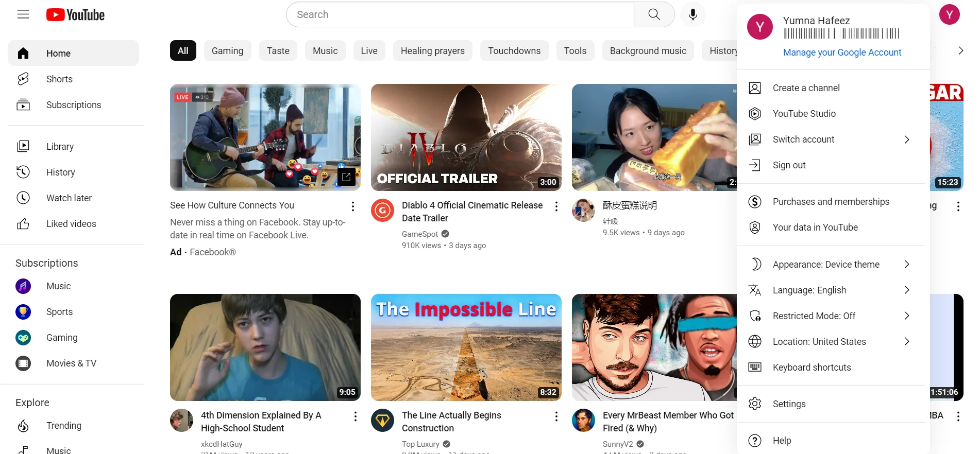Play the Diablo Official Trailer thumbnail
Image resolution: width=980 pixels, height=454 pixels.
coord(466,137)
